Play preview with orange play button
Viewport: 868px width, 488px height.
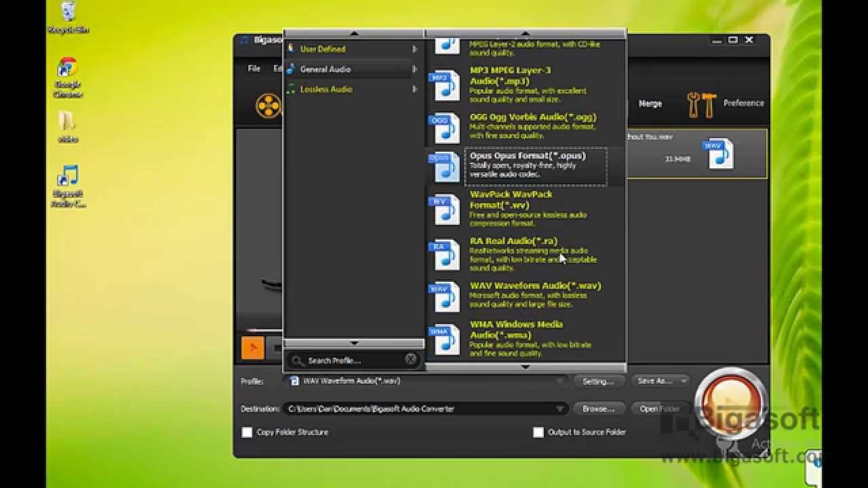pos(252,348)
